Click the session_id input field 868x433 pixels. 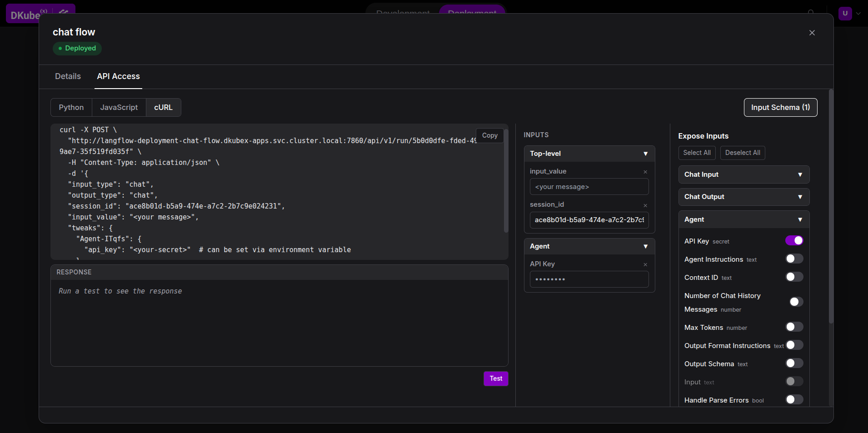[x=589, y=220]
